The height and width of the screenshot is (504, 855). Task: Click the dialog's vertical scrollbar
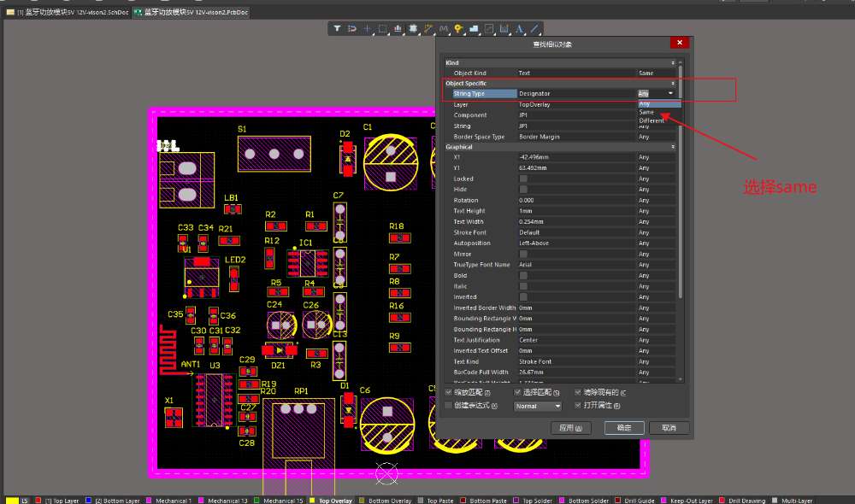click(680, 179)
